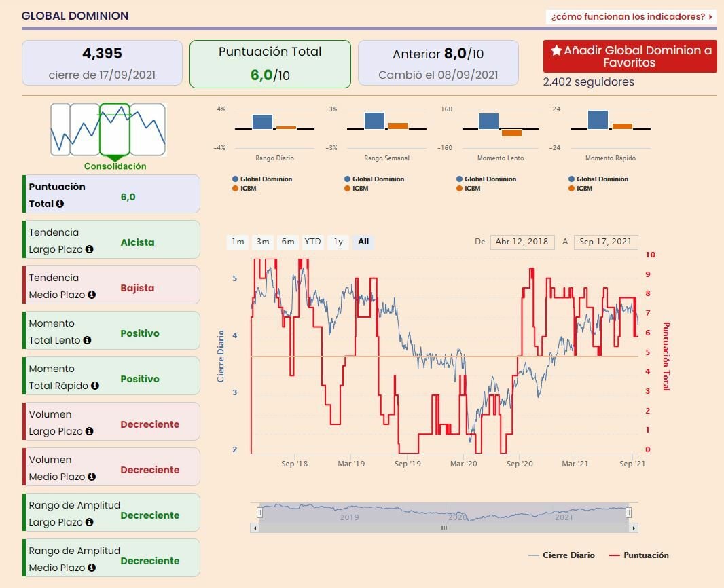This screenshot has width=724, height=588.
Task: Select the 1m range button
Action: 238,242
